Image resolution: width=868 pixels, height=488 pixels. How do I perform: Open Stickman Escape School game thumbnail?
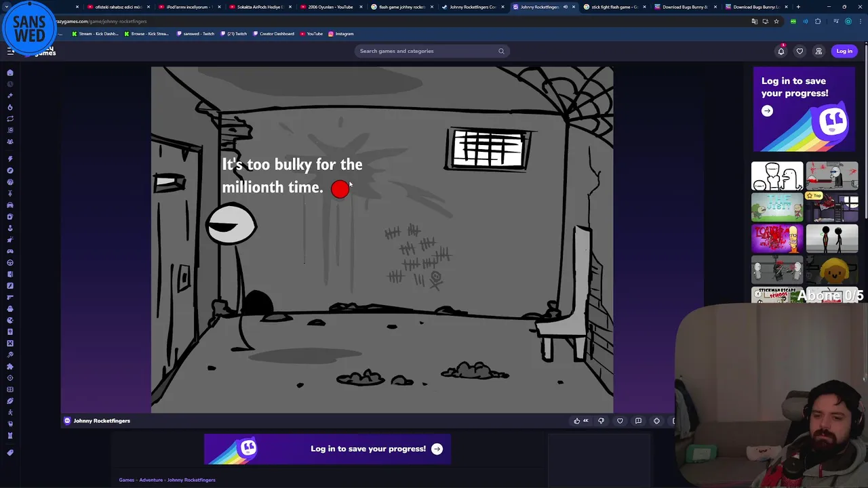[x=777, y=295]
